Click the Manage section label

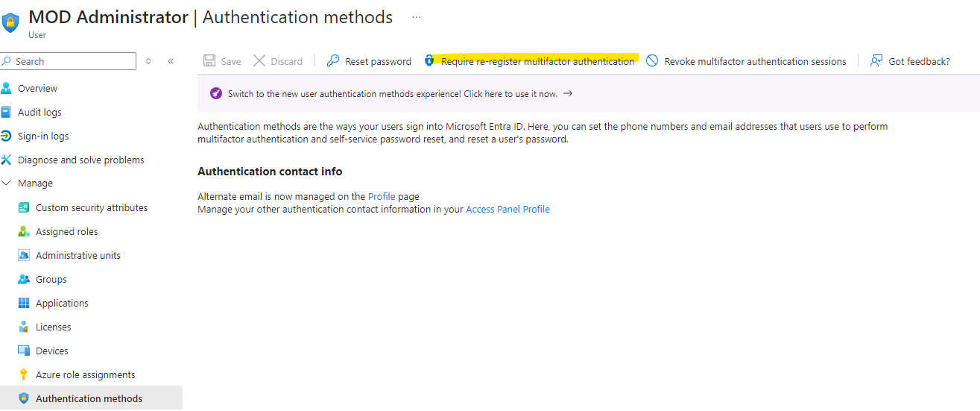(35, 183)
